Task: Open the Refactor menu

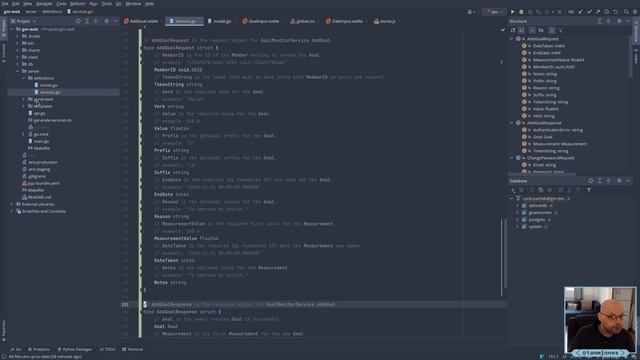Action: tap(78, 4)
